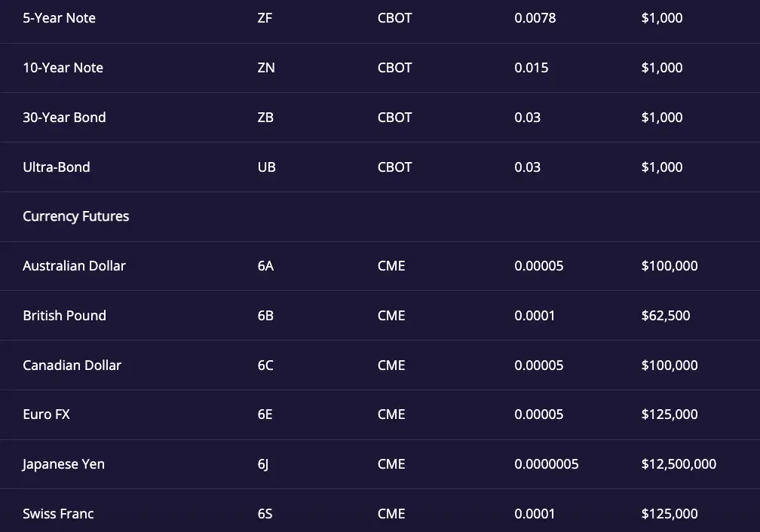Click the $62,500 British Pound contract size
This screenshot has width=760, height=532.
pos(666,316)
